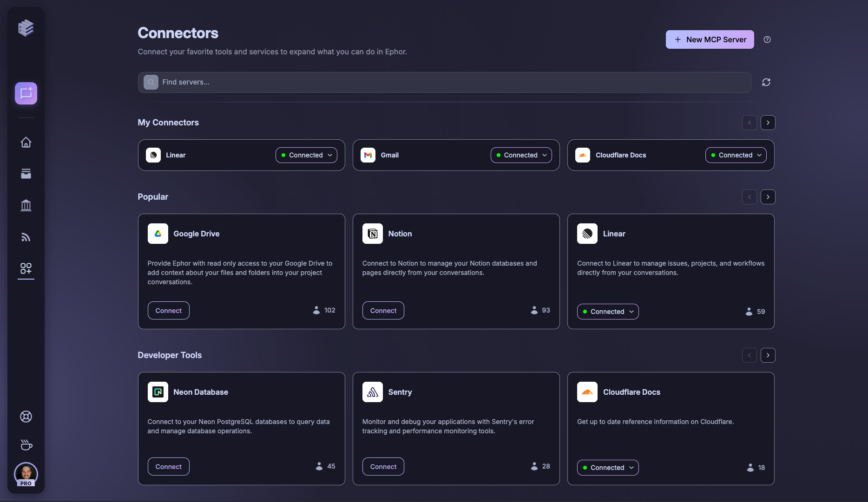Open your PRO profile avatar
This screenshot has width=868, height=502.
(x=26, y=474)
